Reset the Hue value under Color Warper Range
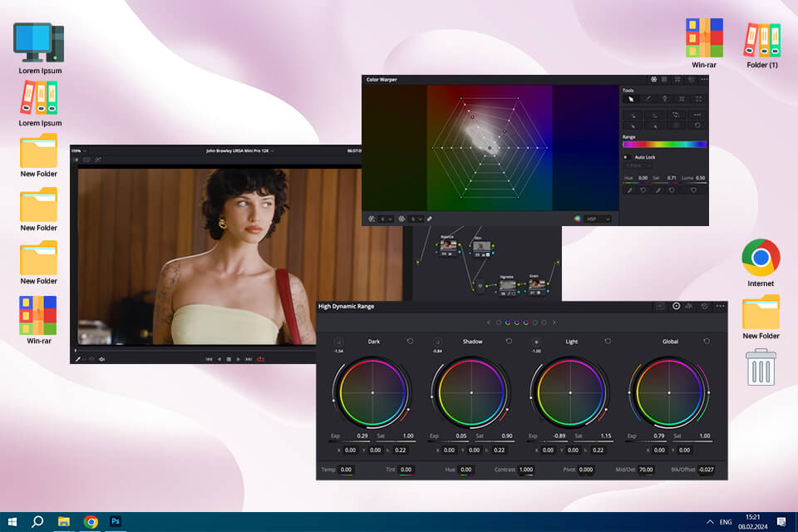798x532 pixels. tap(643, 190)
